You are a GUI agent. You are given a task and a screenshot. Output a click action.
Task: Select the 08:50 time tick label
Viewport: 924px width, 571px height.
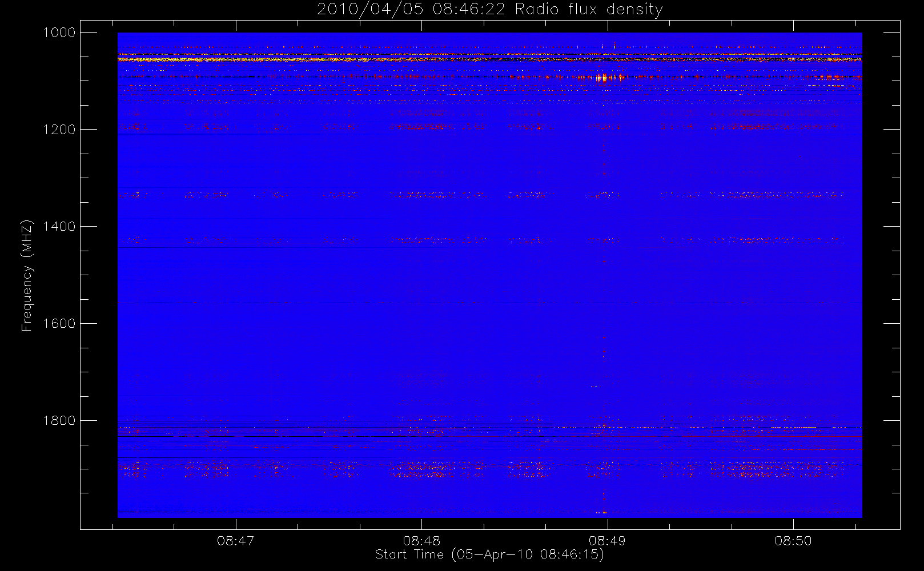click(x=793, y=541)
